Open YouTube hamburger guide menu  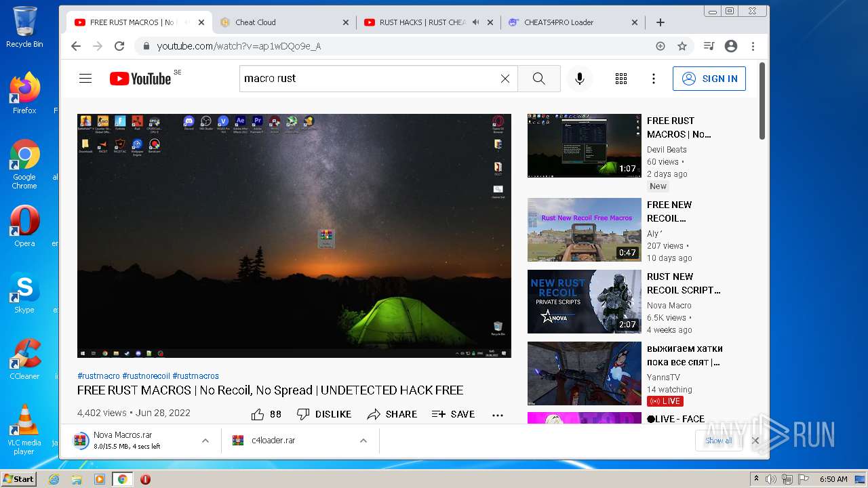tap(85, 79)
